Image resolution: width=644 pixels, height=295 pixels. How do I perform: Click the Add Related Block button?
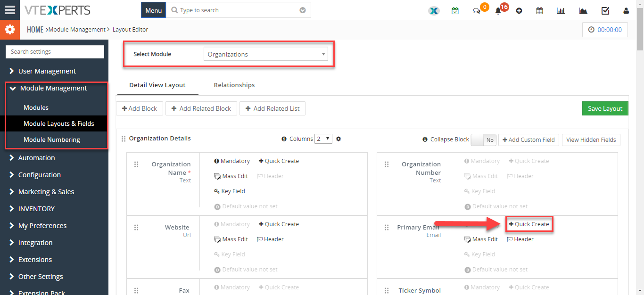click(201, 108)
